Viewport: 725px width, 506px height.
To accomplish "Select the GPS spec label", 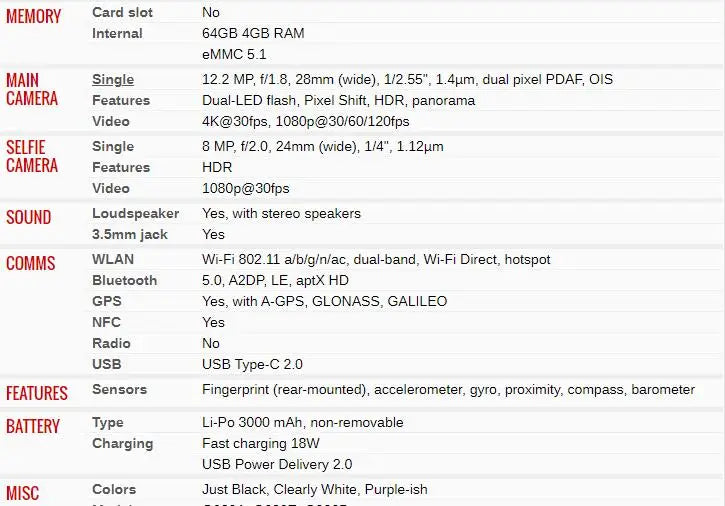I will point(107,301).
